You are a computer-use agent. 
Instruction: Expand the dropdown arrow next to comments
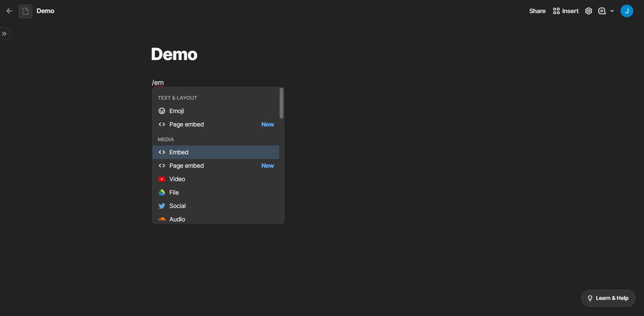tap(612, 11)
